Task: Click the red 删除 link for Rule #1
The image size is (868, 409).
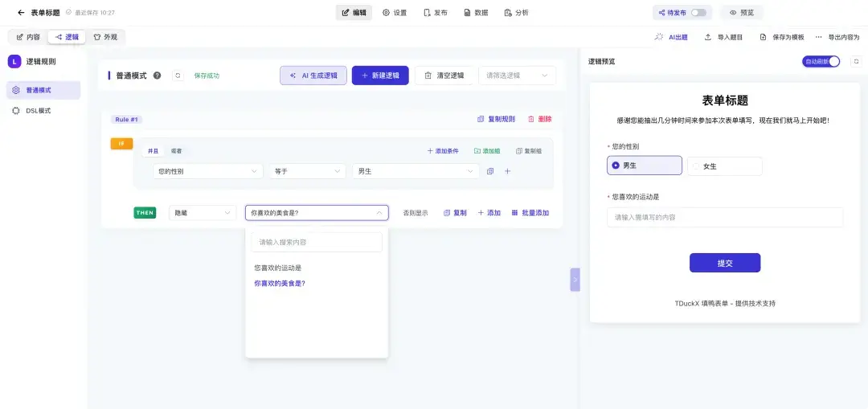Action: pos(540,119)
